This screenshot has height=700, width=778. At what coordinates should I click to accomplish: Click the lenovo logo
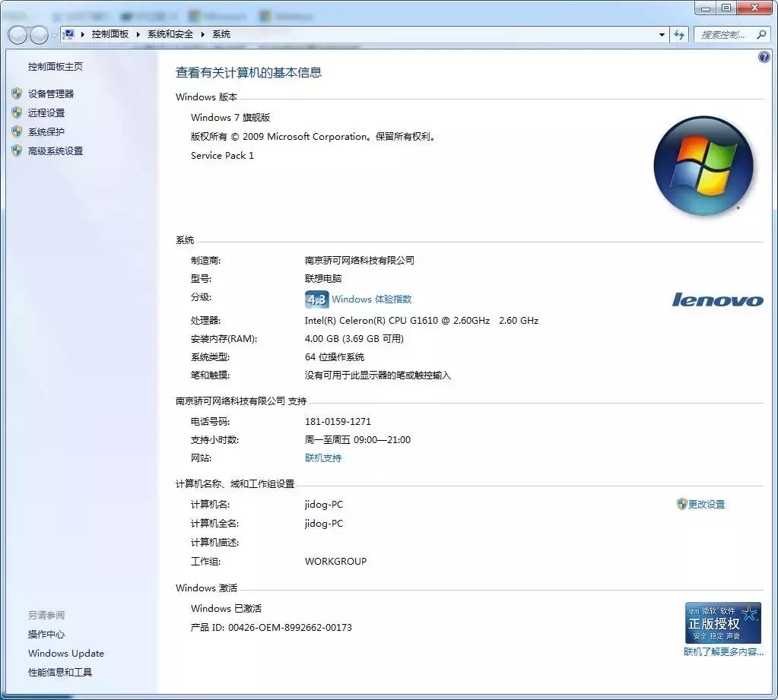coord(717,300)
